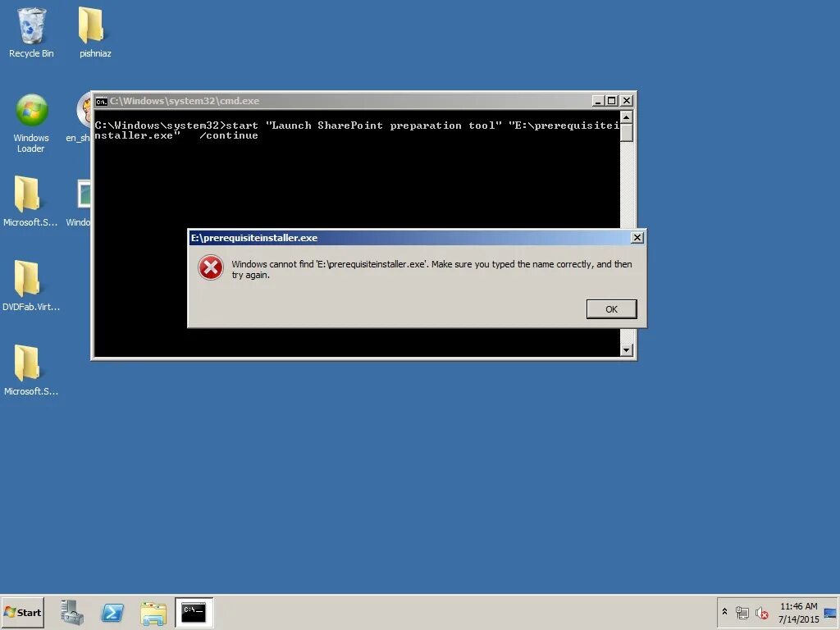Viewport: 840px width, 630px height.
Task: Open the Start menu
Action: (x=22, y=612)
